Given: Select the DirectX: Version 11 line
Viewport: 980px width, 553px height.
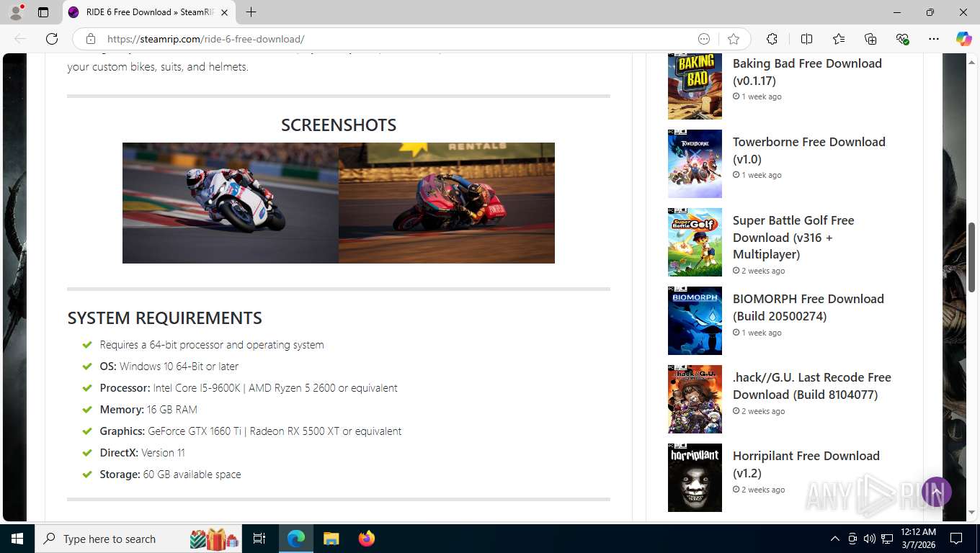Looking at the screenshot, I should pos(142,452).
